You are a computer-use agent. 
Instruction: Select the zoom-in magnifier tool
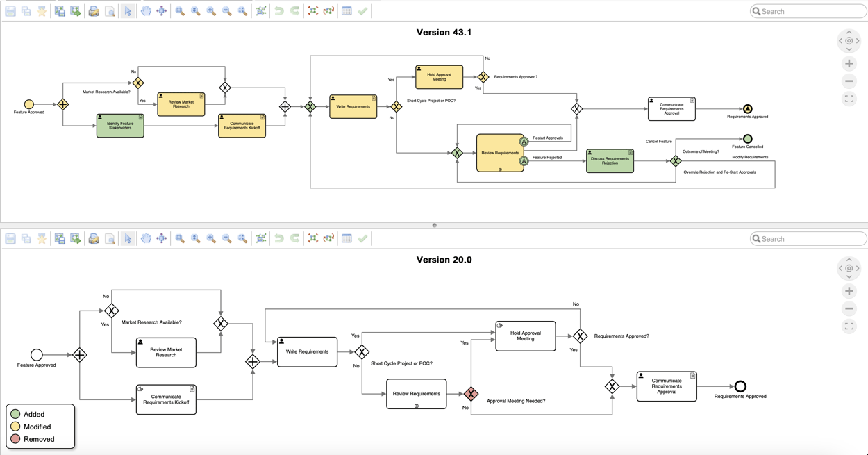pos(210,10)
